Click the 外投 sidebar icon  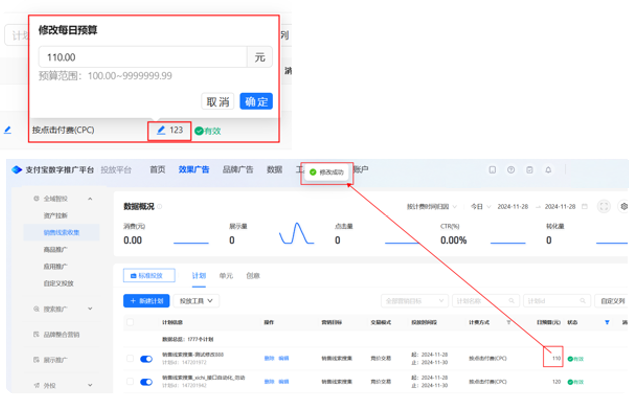pos(36,385)
